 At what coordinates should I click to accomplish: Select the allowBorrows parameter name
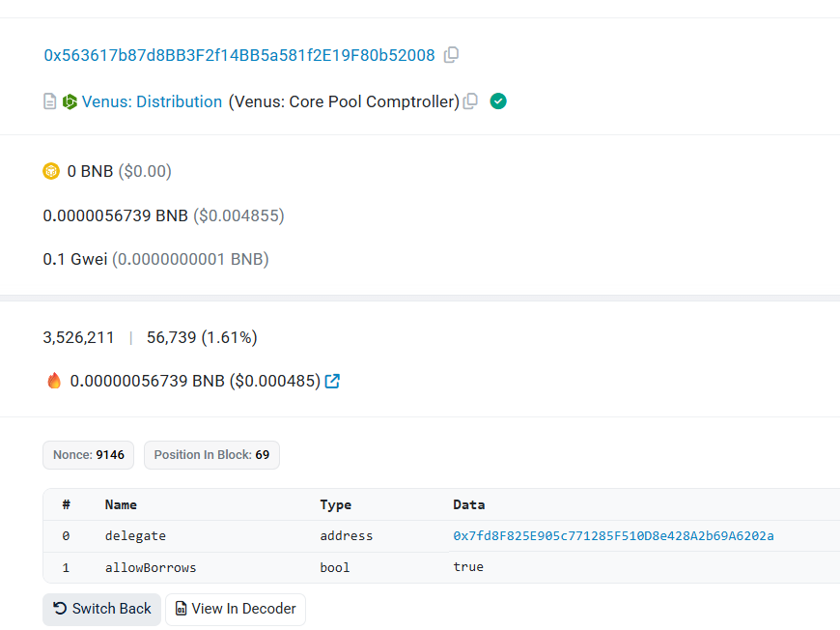coord(151,567)
